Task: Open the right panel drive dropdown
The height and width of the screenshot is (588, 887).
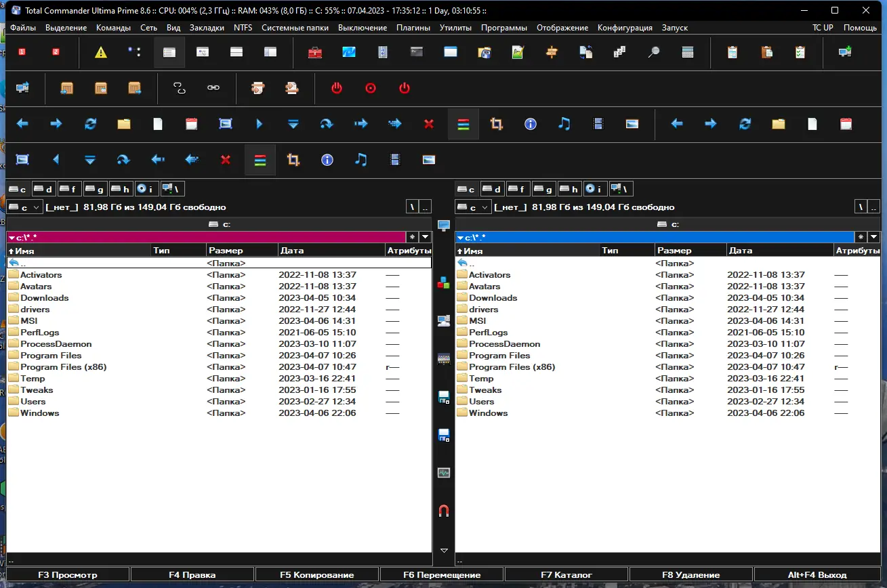Action: pos(474,207)
